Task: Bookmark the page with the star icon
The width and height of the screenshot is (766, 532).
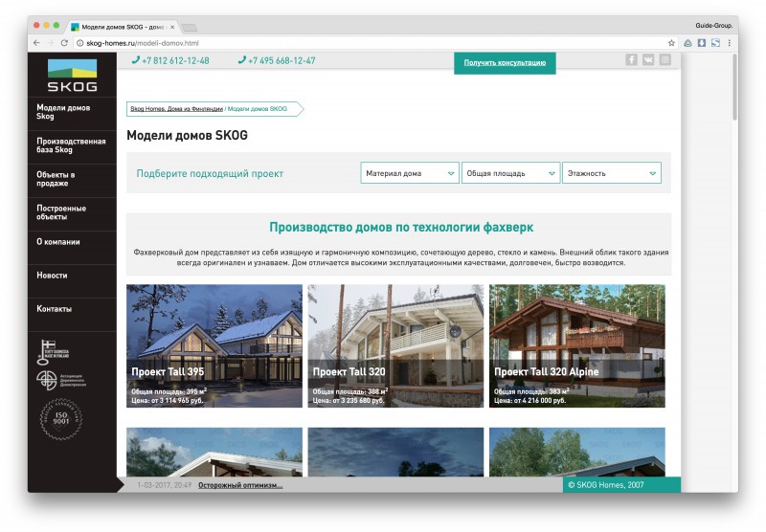Action: [671, 43]
